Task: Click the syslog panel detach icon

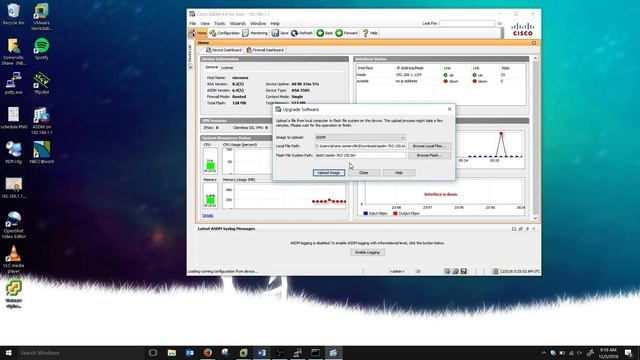Action: point(520,229)
